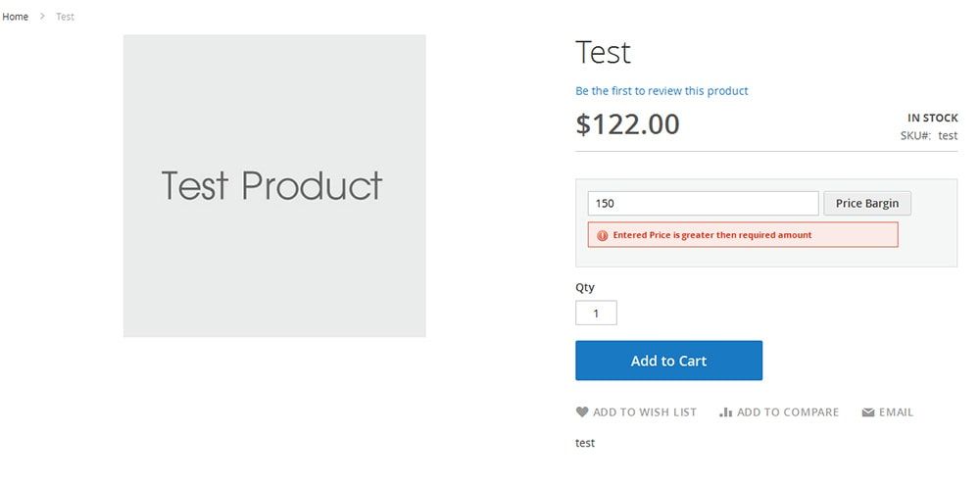Select the Test breadcrumb item
980x483 pixels.
[x=65, y=17]
